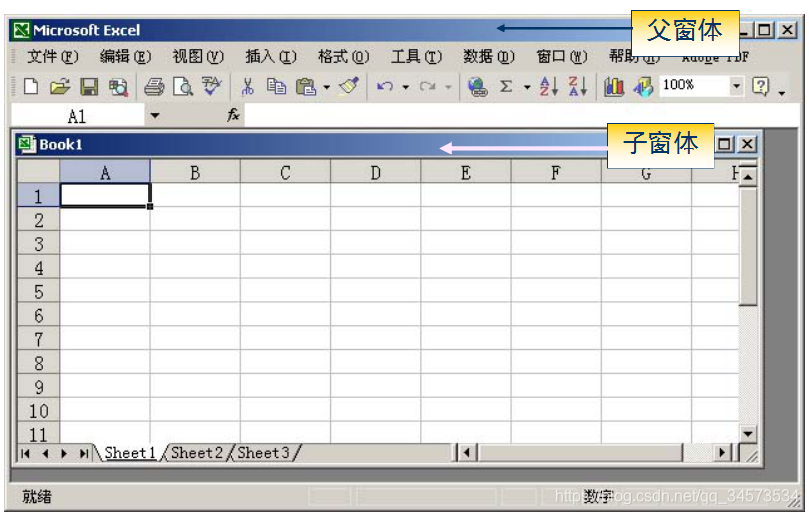Open the Chart Wizard icon
This screenshot has height=515, width=809.
pos(613,86)
